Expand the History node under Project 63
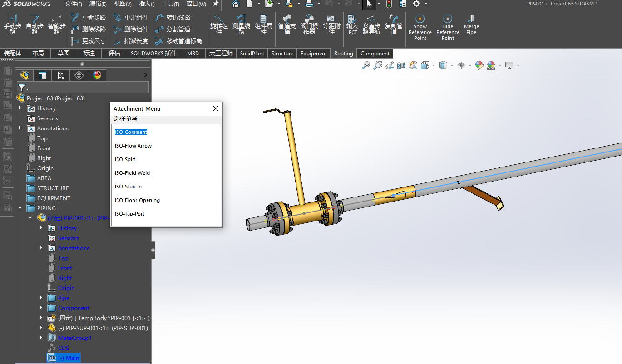 20,108
